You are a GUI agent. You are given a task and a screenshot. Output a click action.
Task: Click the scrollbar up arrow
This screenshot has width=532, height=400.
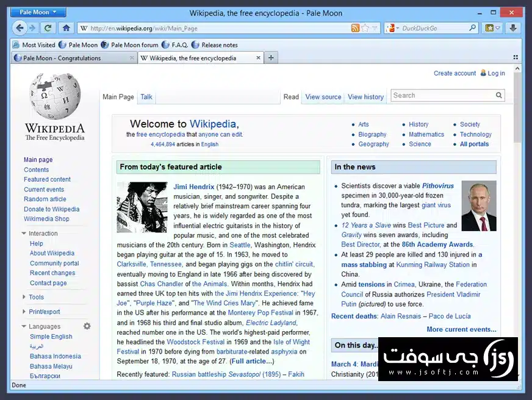(x=517, y=68)
